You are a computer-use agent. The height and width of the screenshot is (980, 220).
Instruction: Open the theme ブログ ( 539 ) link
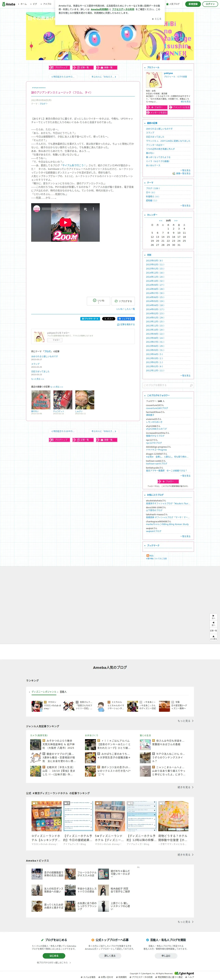[153, 188]
